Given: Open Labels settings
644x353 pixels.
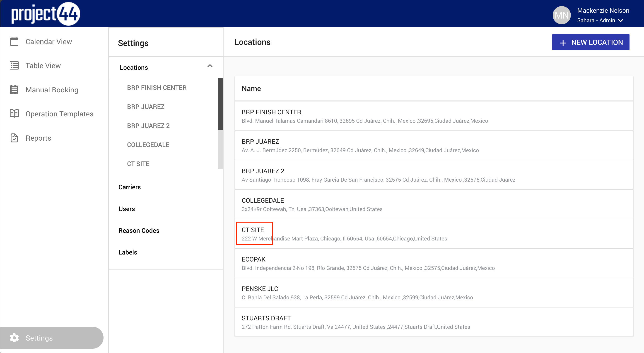Looking at the screenshot, I should click(x=128, y=252).
